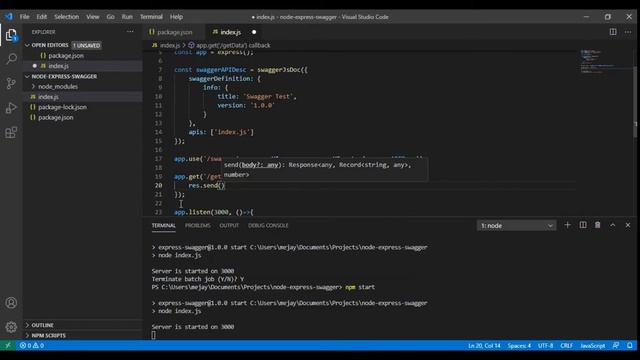Open index.js in the project tree
Viewport: 640px width, 360px height.
pos(48,97)
